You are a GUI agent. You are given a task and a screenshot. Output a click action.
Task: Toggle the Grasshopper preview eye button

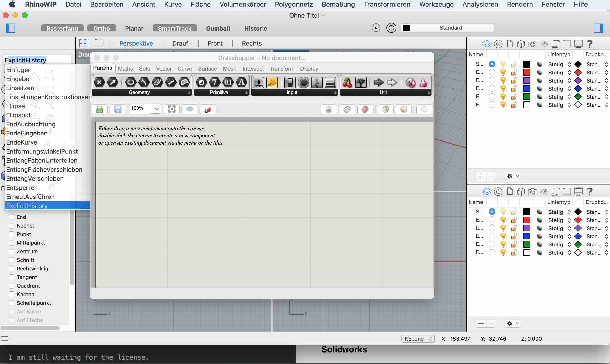[x=190, y=109]
